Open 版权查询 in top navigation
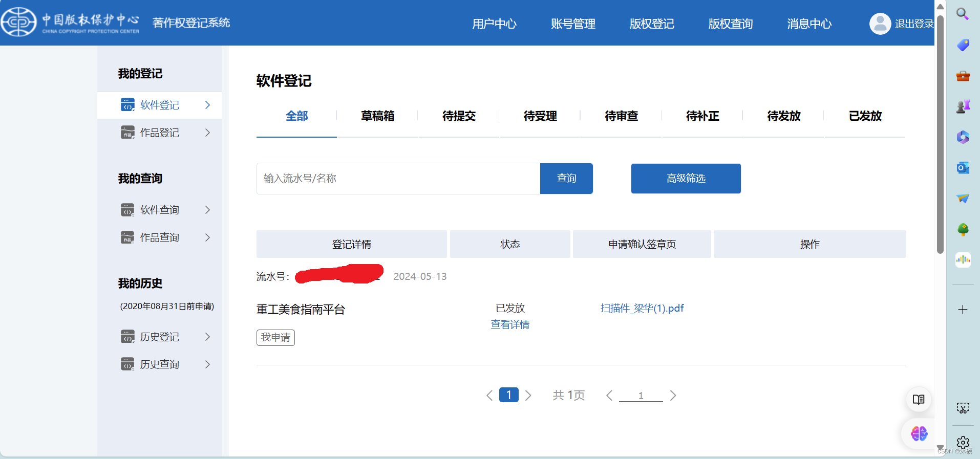This screenshot has height=459, width=980. point(731,24)
